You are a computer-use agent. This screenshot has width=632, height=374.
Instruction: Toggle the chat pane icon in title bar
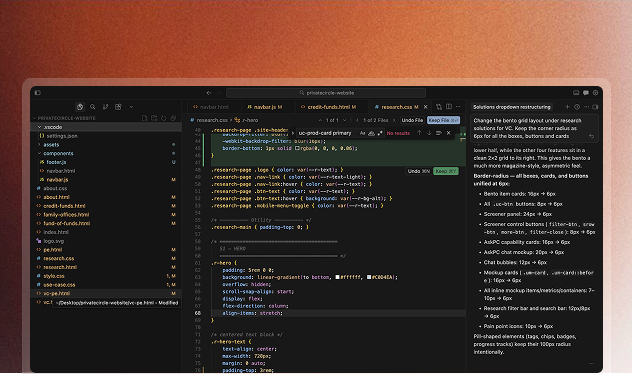coord(586,93)
